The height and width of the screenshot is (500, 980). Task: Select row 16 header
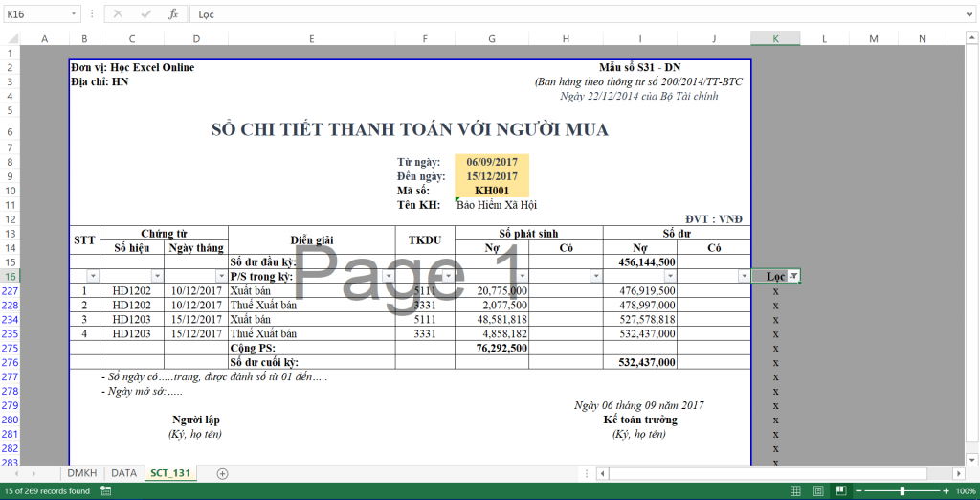[10, 276]
